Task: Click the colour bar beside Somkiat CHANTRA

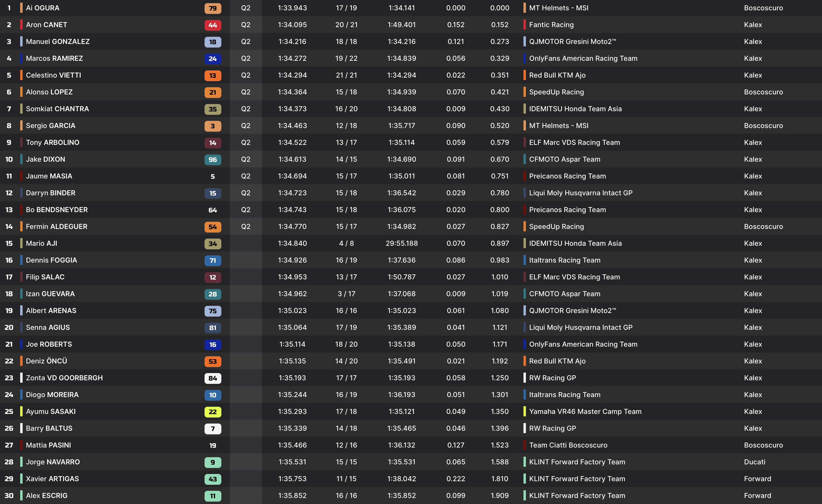Action: tap(21, 109)
